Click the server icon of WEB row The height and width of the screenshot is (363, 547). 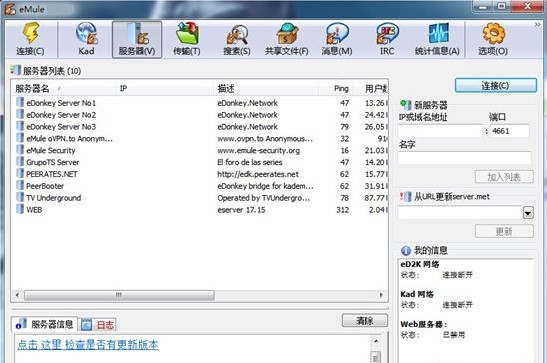(x=20, y=209)
